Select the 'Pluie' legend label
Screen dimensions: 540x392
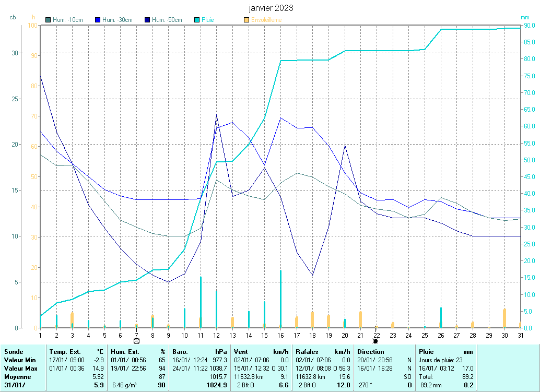click(208, 20)
